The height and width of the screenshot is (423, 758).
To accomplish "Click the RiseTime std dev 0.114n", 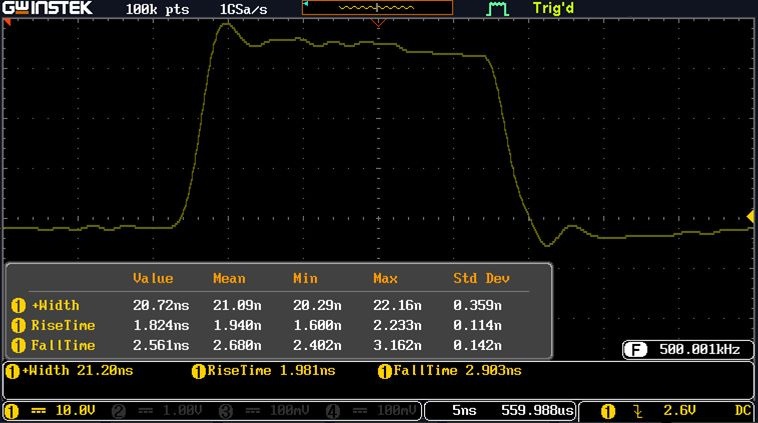I will tap(477, 325).
